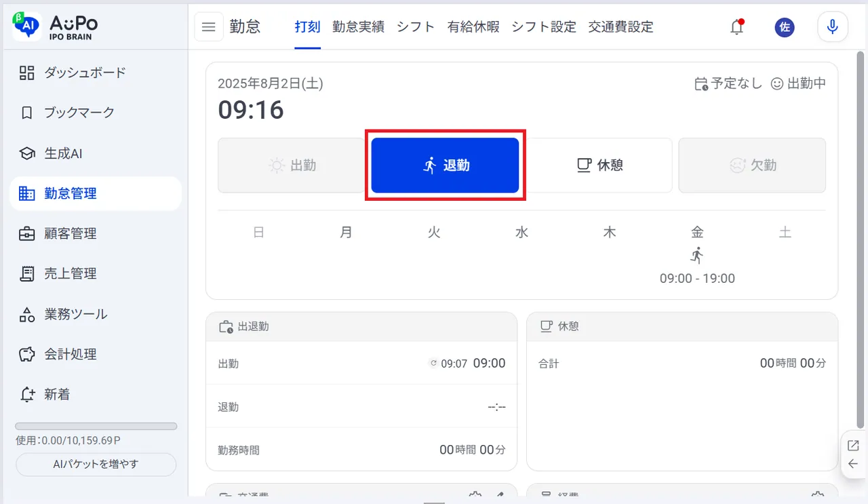This screenshot has width=868, height=504.
Task: Open 生成AI in the sidebar
Action: click(x=96, y=153)
